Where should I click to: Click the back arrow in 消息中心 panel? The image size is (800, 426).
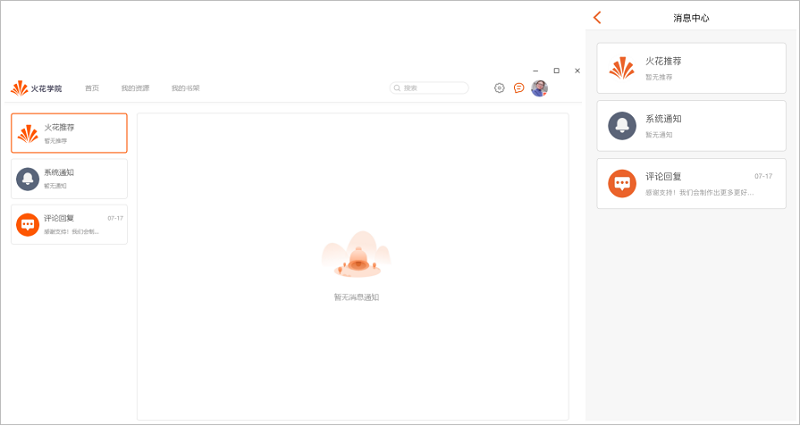pyautogui.click(x=597, y=17)
